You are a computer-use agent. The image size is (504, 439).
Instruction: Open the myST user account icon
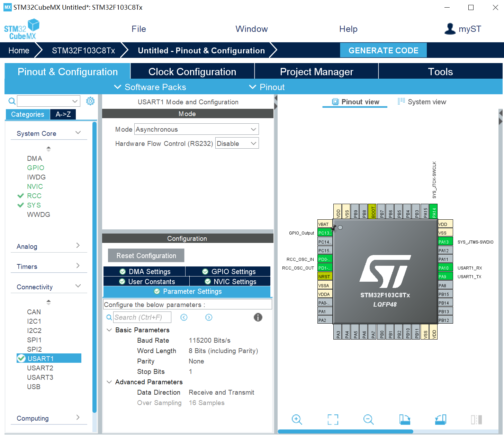coord(450,29)
